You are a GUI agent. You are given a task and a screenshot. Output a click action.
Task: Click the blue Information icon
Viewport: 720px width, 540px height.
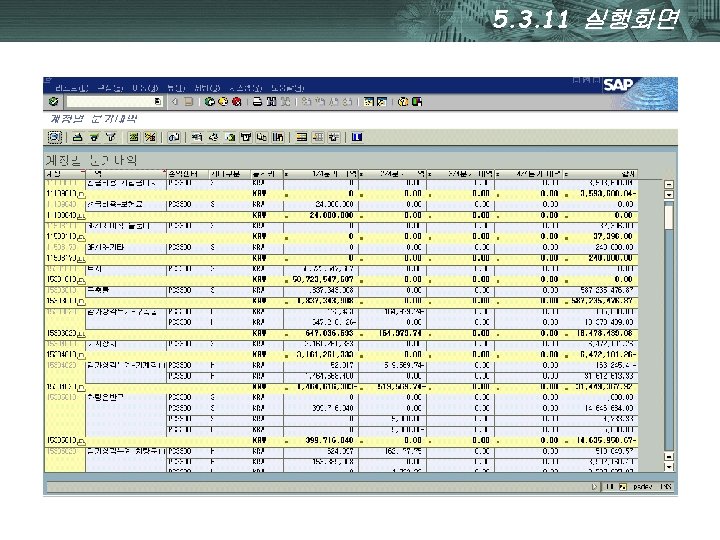click(357, 137)
